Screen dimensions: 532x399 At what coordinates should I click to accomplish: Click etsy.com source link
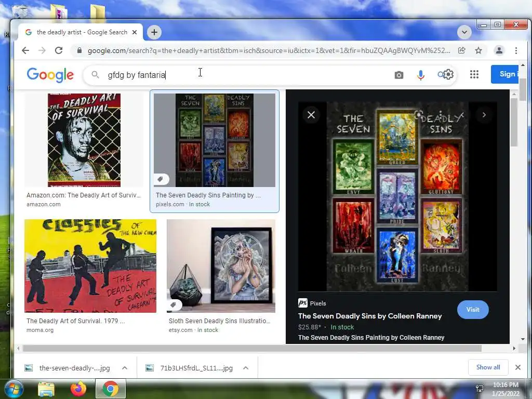[180, 330]
